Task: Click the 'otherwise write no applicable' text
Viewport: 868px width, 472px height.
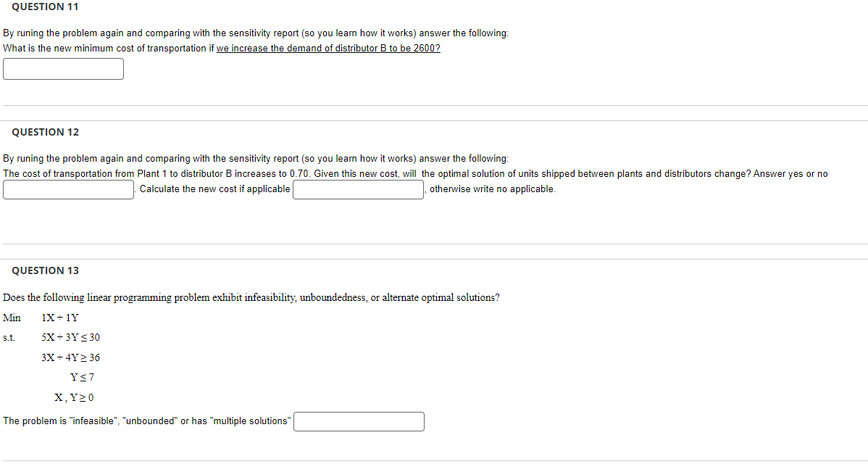Action: (x=493, y=189)
